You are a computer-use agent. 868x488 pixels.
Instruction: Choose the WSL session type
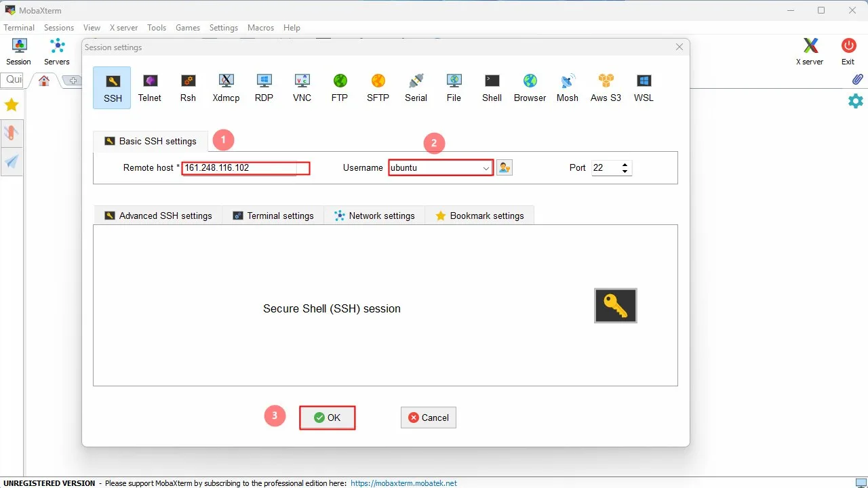pyautogui.click(x=644, y=88)
